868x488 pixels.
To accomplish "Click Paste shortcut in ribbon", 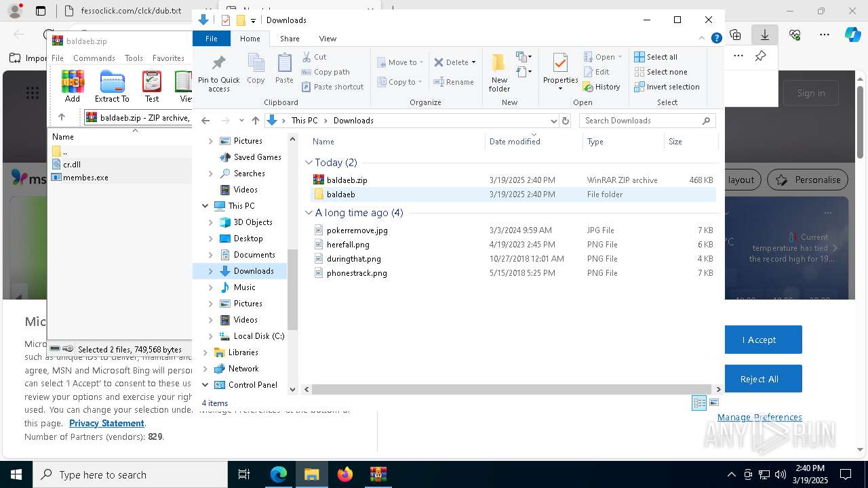I will click(x=333, y=87).
